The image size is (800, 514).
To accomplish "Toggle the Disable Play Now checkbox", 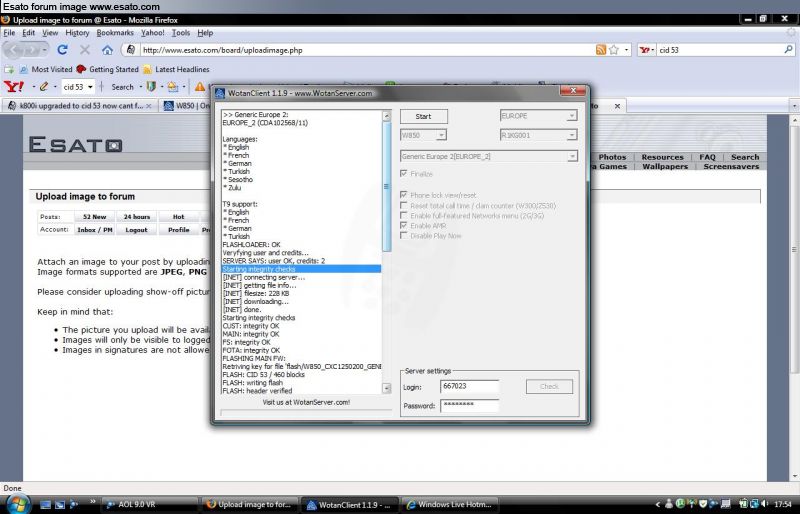I will tap(404, 236).
